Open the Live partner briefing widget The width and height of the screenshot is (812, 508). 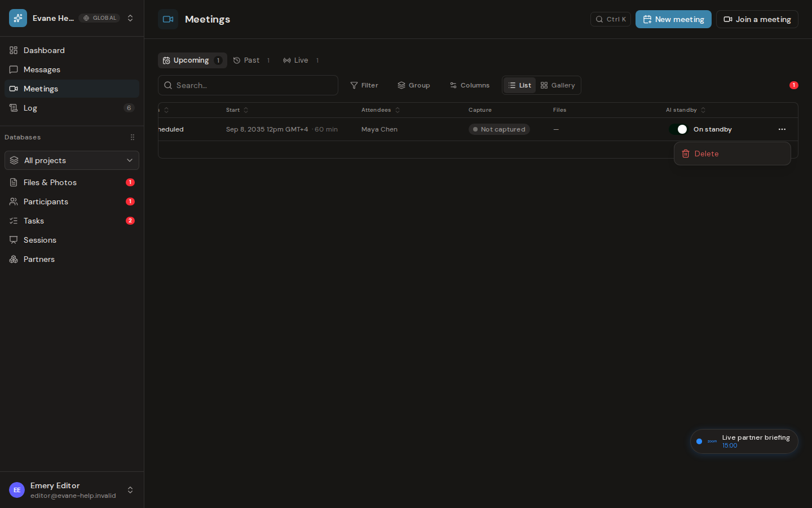(744, 441)
